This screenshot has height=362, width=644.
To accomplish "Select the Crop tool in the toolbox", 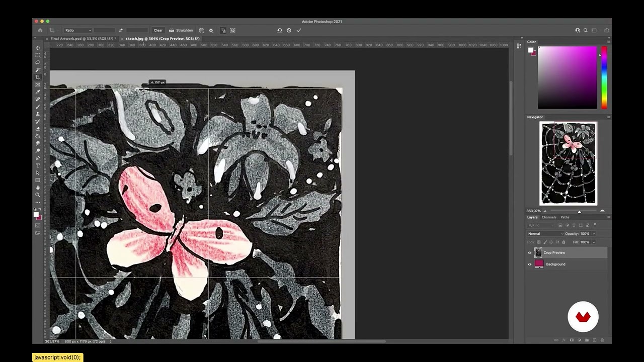I will click(x=38, y=77).
